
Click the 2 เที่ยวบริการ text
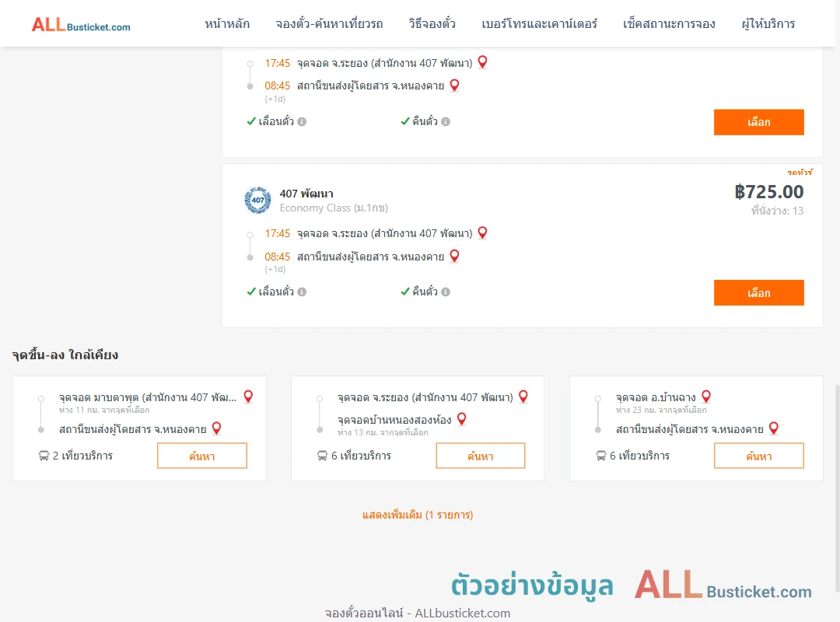(x=82, y=456)
